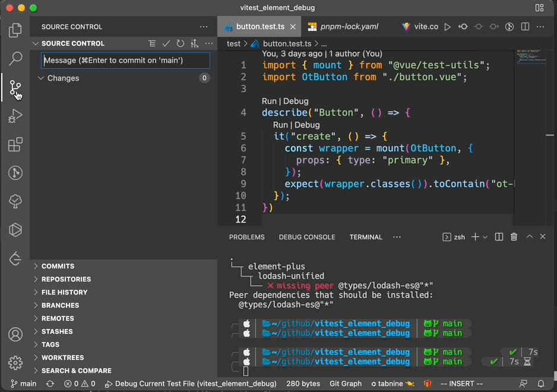The image size is (557, 392).
Task: Open the pnpm-lock.yaml editor tab
Action: point(349,27)
